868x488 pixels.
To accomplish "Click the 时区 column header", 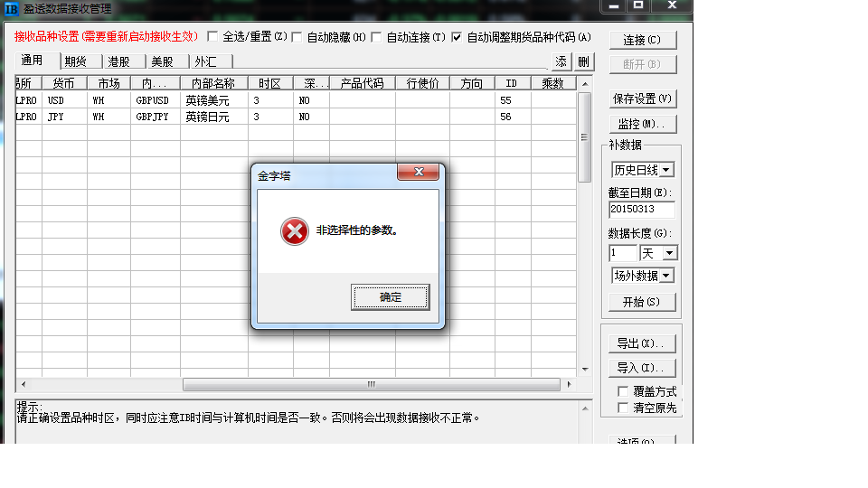I will 270,83.
